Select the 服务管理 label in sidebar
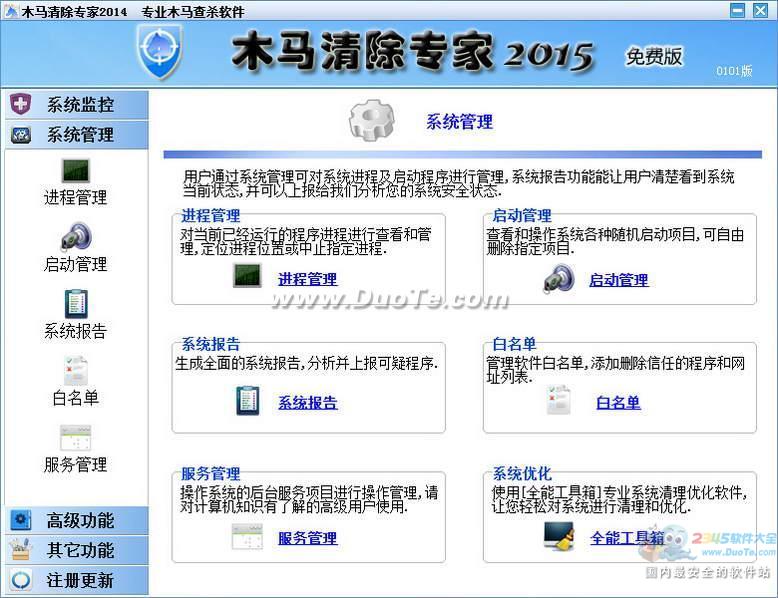The image size is (778, 598). [x=75, y=465]
